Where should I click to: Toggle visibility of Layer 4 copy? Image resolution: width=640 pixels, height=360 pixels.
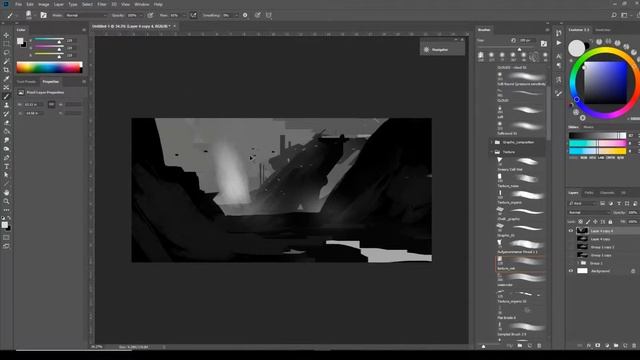571,239
